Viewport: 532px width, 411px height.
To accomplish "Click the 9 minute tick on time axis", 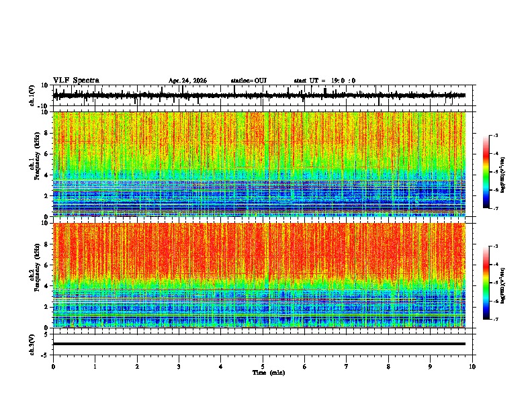I will coord(430,367).
